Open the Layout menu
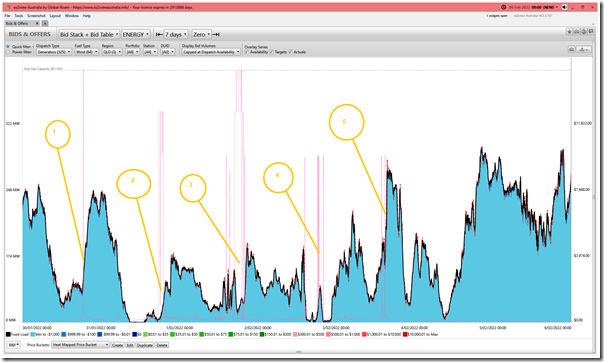604x362 pixels. click(x=55, y=16)
